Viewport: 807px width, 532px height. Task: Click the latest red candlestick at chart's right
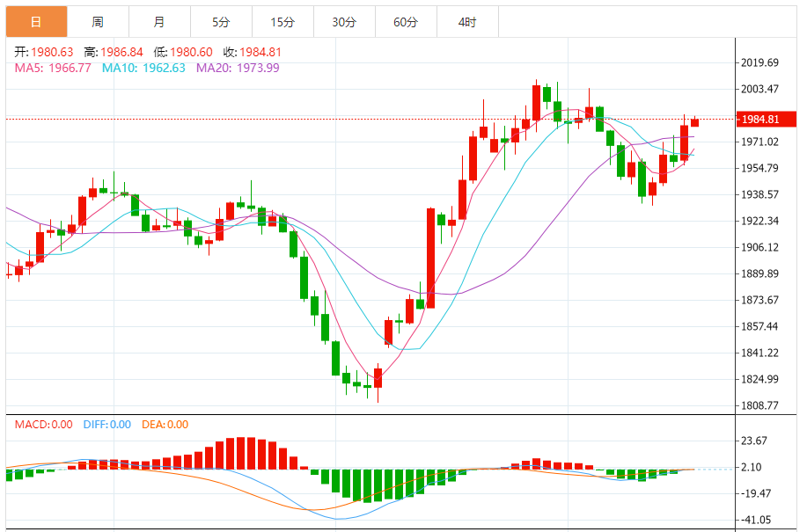coord(695,122)
